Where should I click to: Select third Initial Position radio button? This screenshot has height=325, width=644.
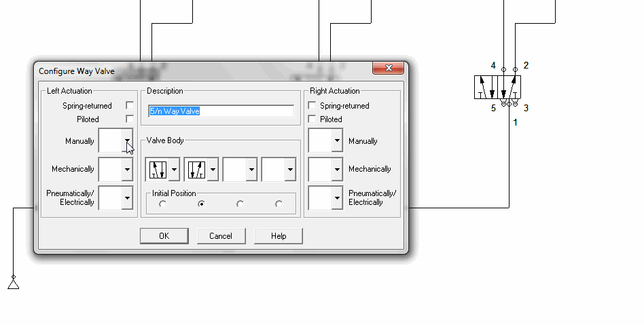point(240,204)
